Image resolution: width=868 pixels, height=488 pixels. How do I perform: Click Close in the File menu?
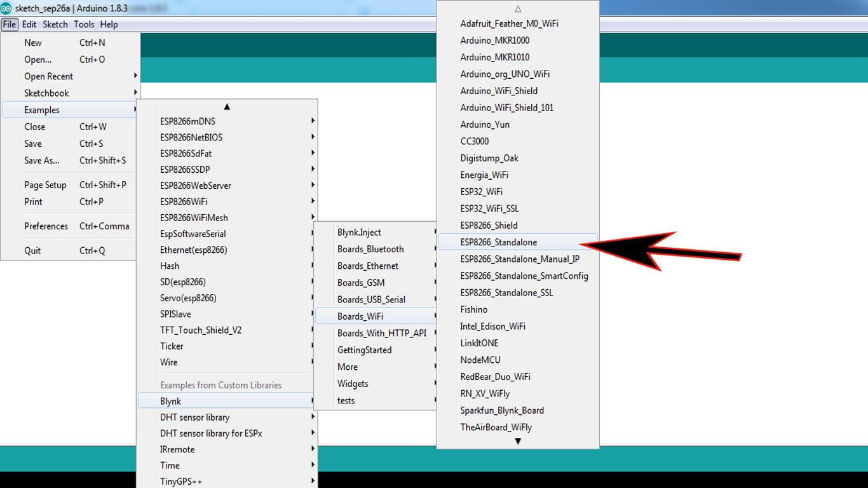(70, 126)
